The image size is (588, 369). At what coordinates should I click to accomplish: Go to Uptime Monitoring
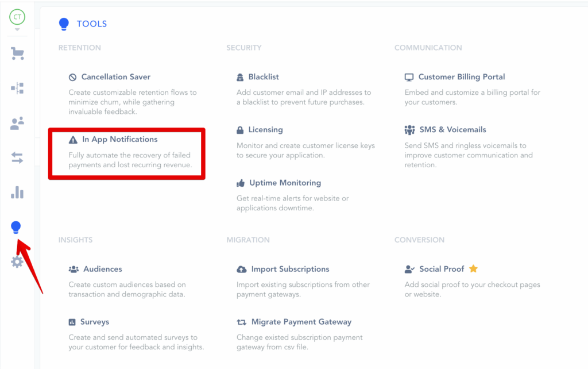tap(285, 183)
